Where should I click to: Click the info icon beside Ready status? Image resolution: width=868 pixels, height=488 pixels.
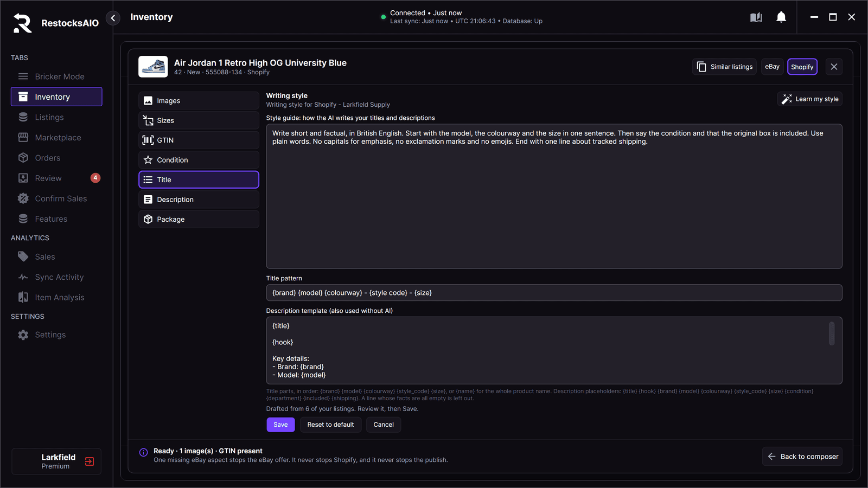(143, 452)
